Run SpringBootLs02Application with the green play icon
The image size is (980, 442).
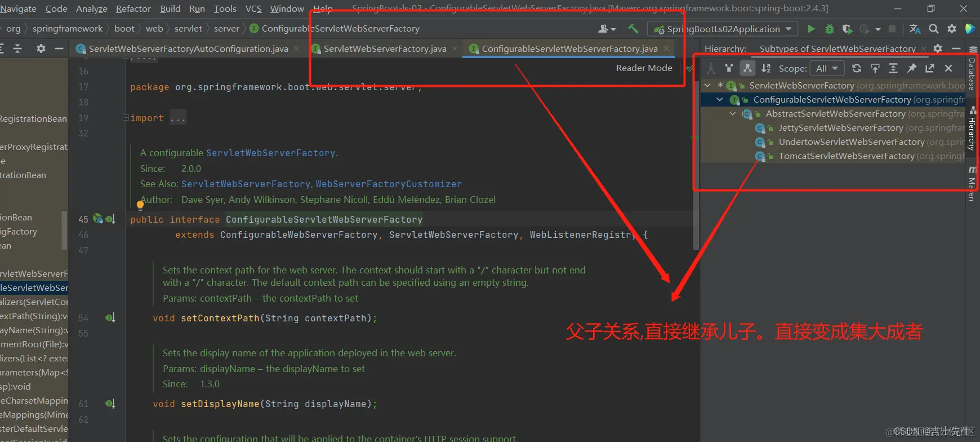coord(811,29)
